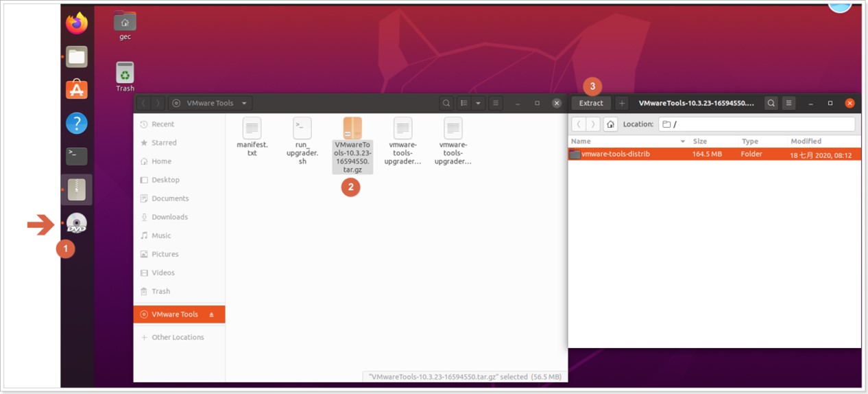
Task: Select VMware Tools in the sidebar
Action: pos(179,314)
